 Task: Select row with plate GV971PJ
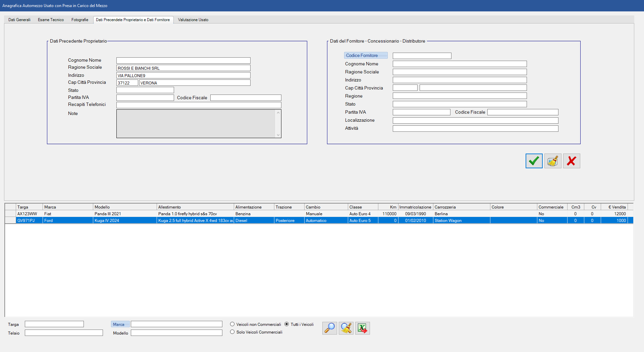319,220
